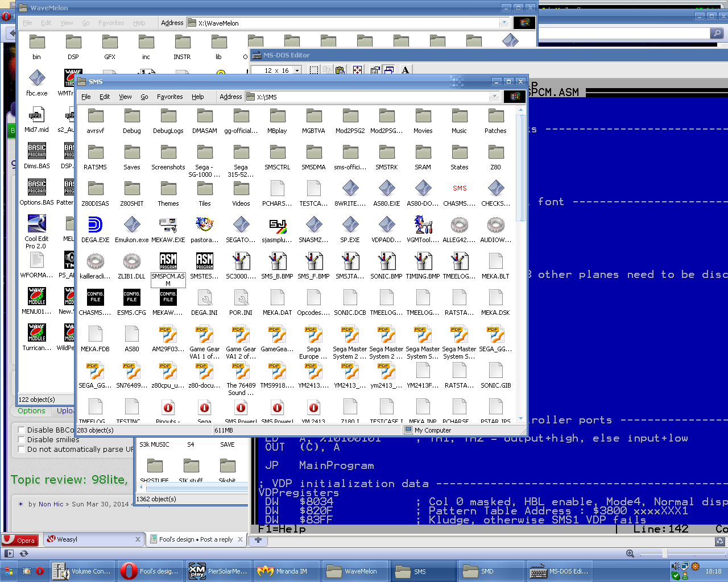
Task: Select the ZLIB1.DLL gear icon
Action: tap(132, 261)
